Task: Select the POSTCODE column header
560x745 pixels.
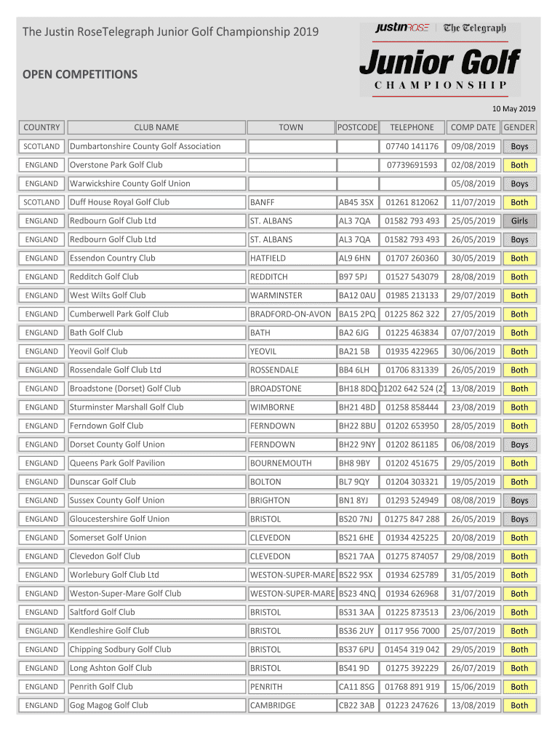Action: pos(357,127)
